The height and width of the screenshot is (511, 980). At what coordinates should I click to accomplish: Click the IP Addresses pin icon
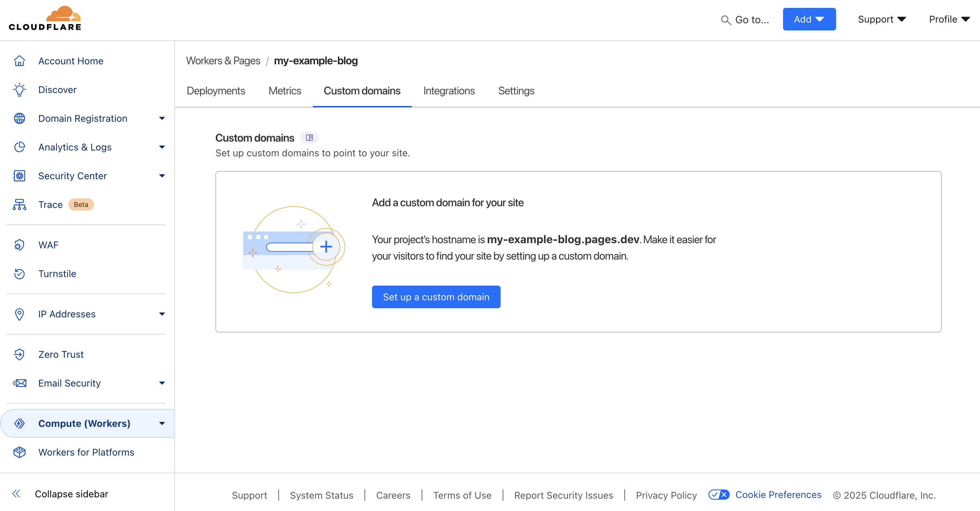(19, 314)
